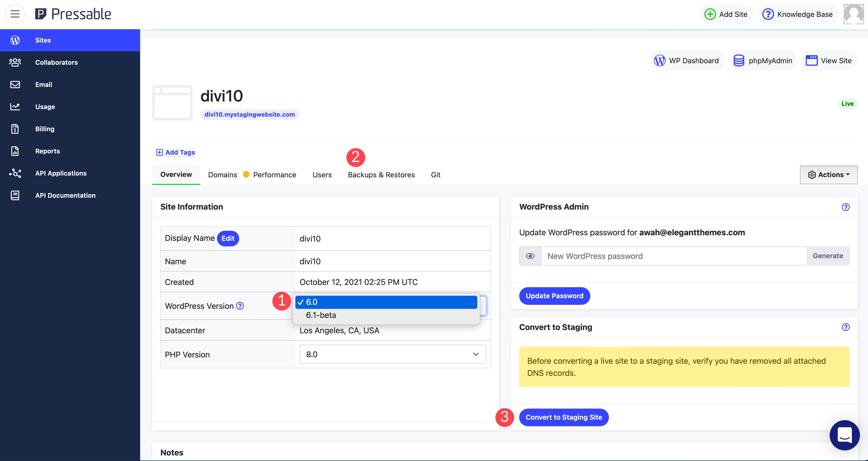868x461 pixels.
Task: Open the WP Dashboard
Action: [687, 60]
